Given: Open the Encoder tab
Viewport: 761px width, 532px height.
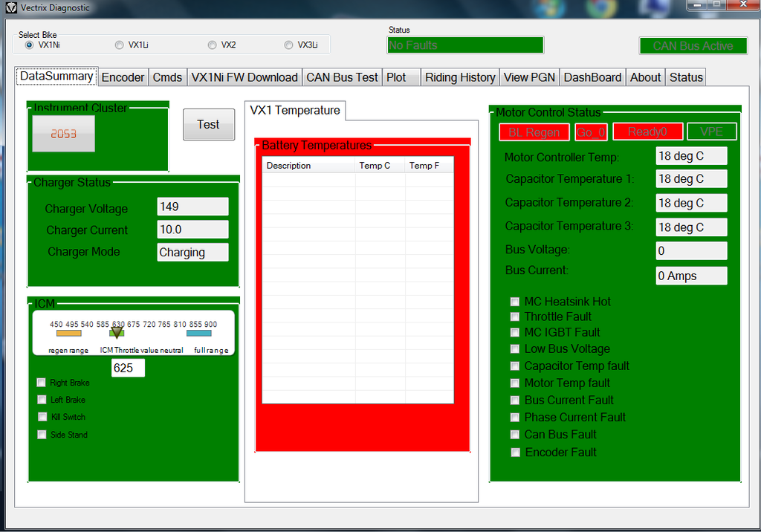Looking at the screenshot, I should tap(123, 78).
